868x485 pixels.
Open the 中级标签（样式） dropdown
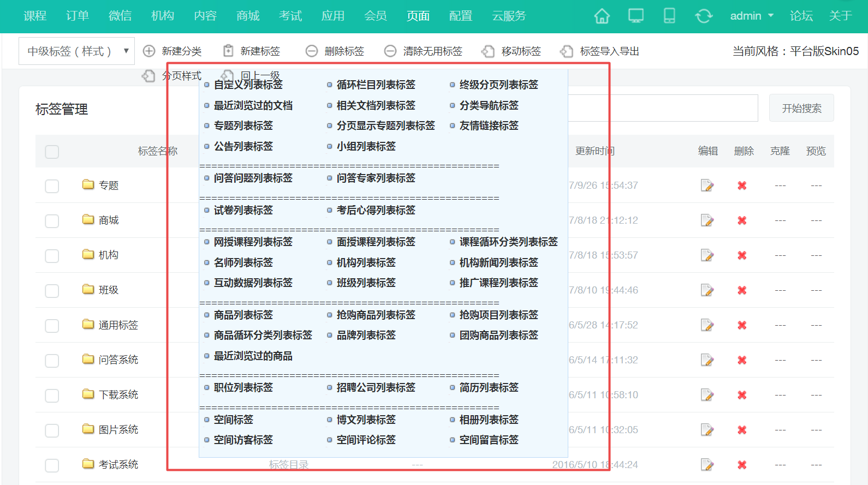coord(76,51)
